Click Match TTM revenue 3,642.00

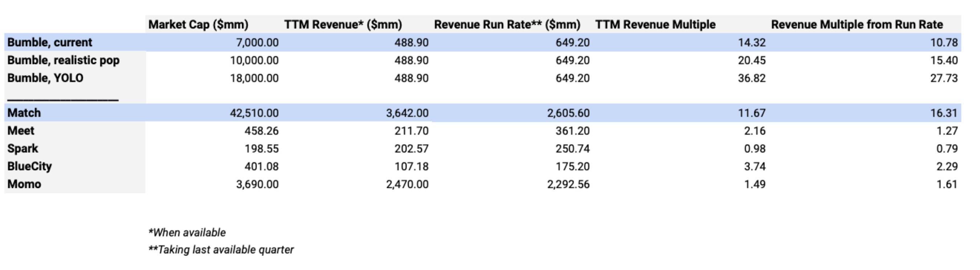pos(407,113)
